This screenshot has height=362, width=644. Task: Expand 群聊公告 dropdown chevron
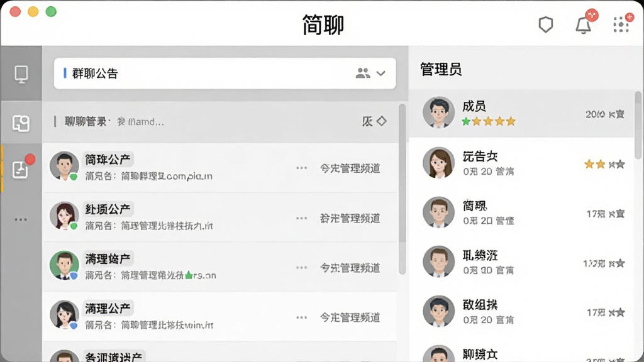tap(381, 74)
